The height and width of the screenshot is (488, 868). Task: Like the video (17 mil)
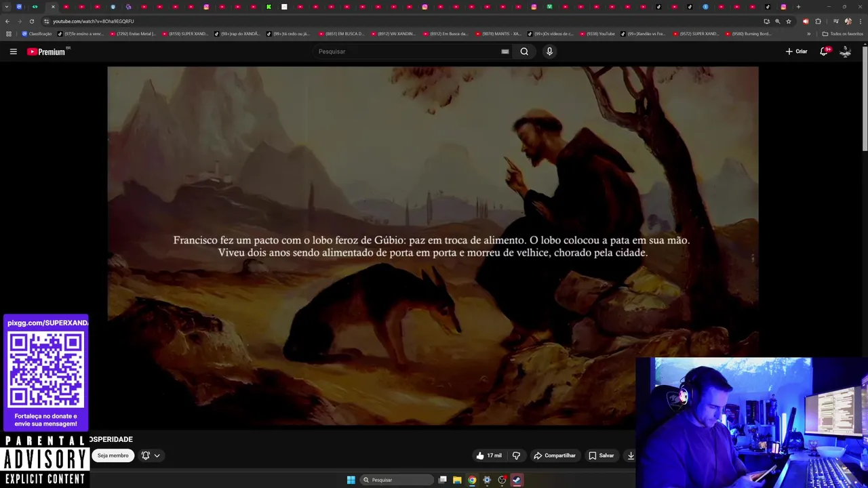pos(489,455)
